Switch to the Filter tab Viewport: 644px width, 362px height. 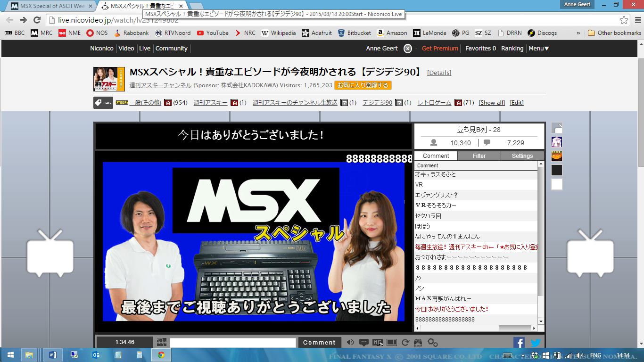pyautogui.click(x=479, y=156)
